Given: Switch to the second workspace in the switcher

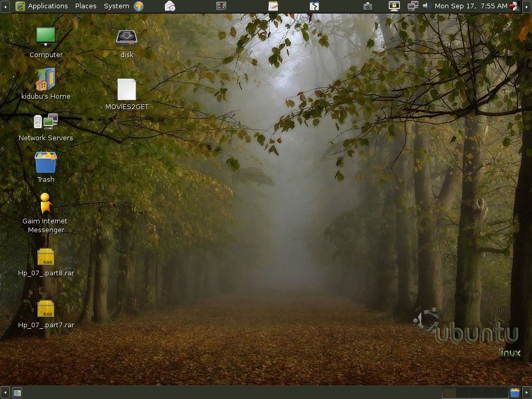Looking at the screenshot, I should tap(462, 393).
